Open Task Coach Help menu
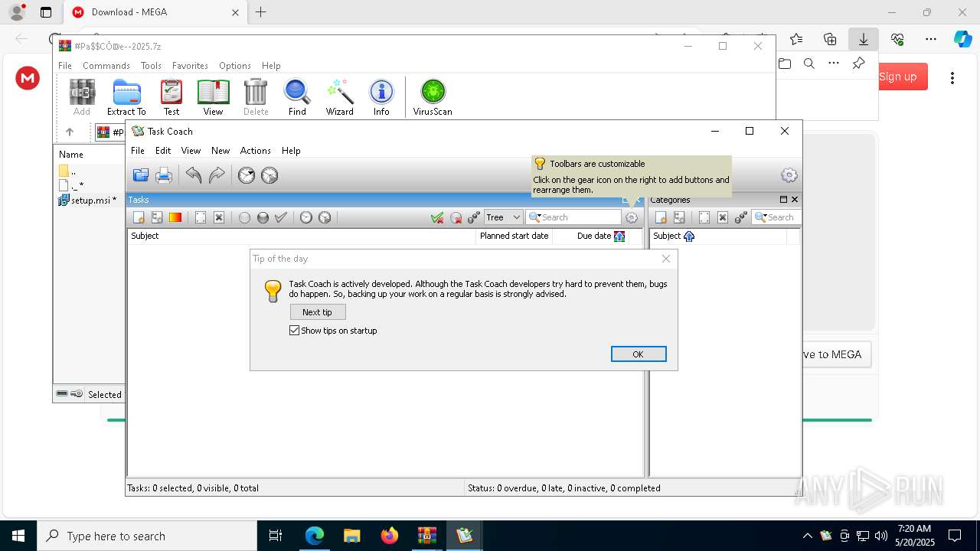 291,151
